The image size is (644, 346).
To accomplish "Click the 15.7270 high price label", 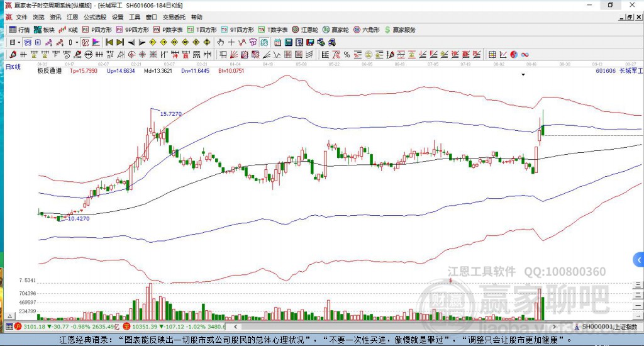I will click(x=171, y=113).
